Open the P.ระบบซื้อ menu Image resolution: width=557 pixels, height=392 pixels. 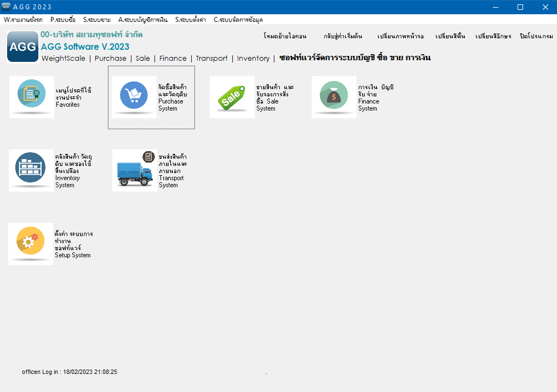coord(62,20)
